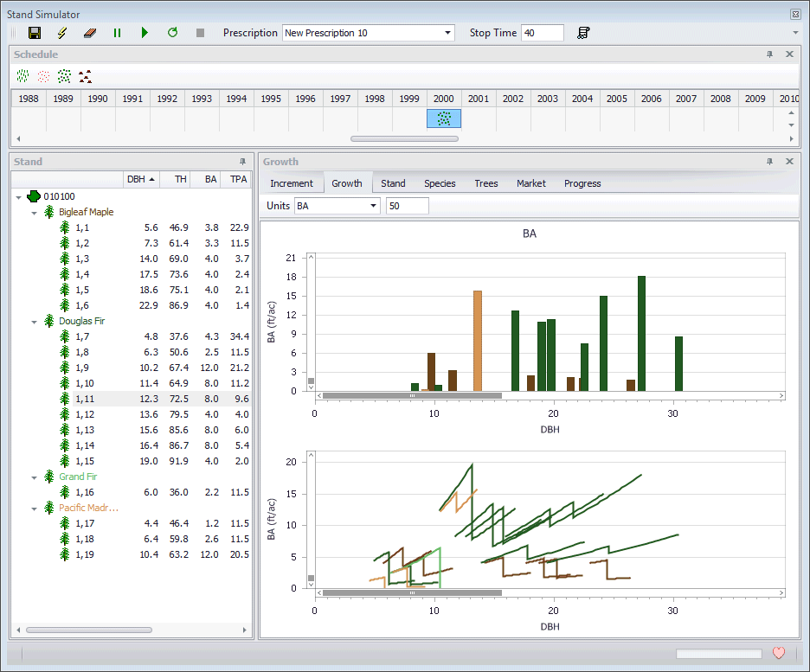Open the Prescription dropdown
This screenshot has width=810, height=672.
point(447,33)
